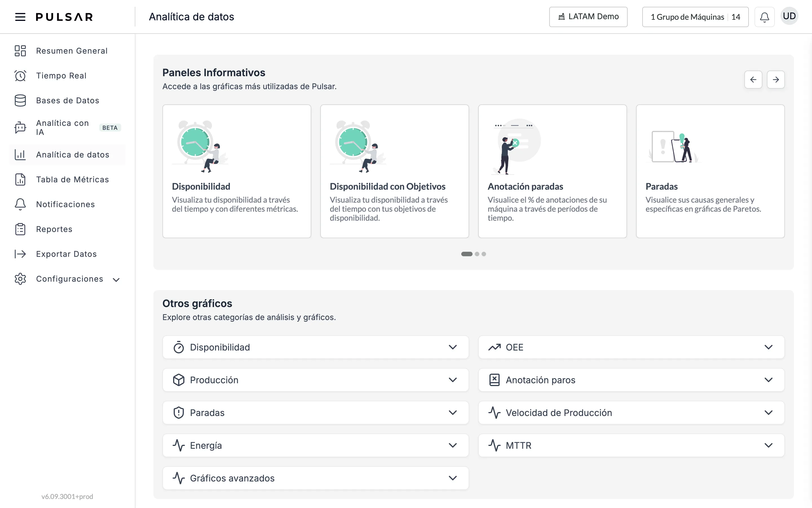Expand the Energía section chevron
This screenshot has height=508, width=812.
click(x=453, y=445)
